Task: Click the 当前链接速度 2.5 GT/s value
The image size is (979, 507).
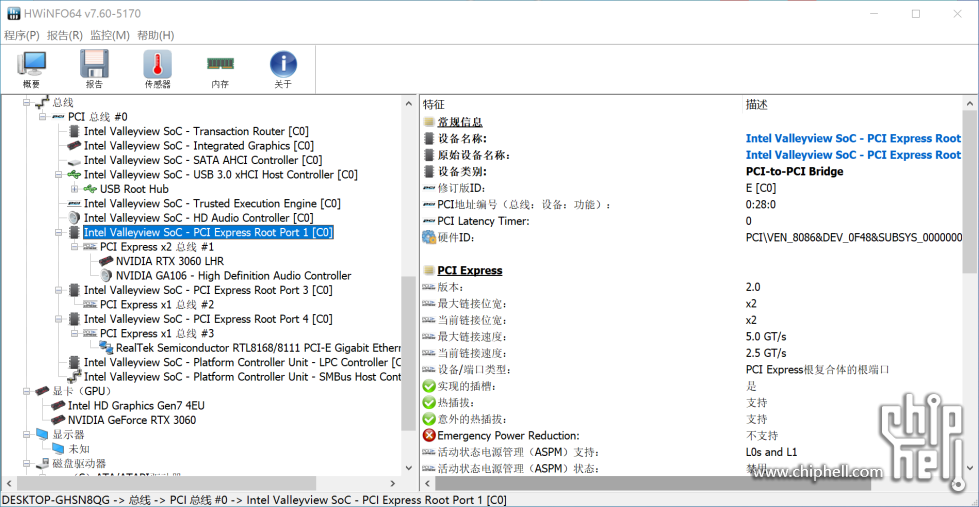Action: pos(766,353)
